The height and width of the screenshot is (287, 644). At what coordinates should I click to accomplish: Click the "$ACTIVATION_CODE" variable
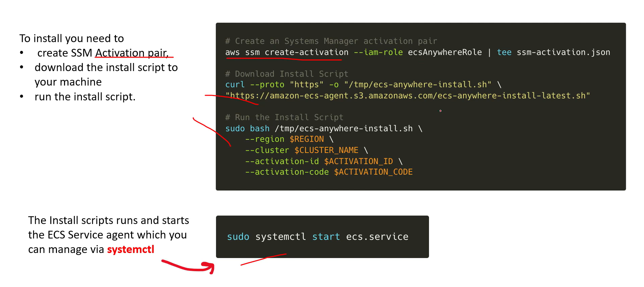[x=373, y=172]
